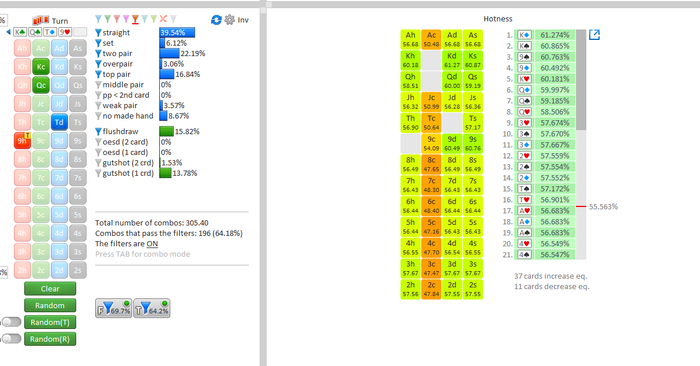Click the 55.563% equity marker label
The width and height of the screenshot is (700, 366).
click(x=603, y=207)
